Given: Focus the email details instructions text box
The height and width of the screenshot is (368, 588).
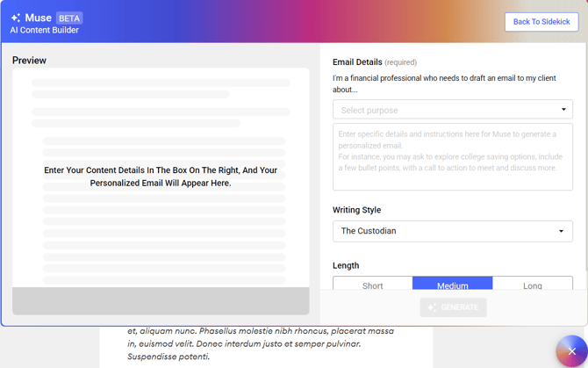Looking at the screenshot, I should 452,158.
